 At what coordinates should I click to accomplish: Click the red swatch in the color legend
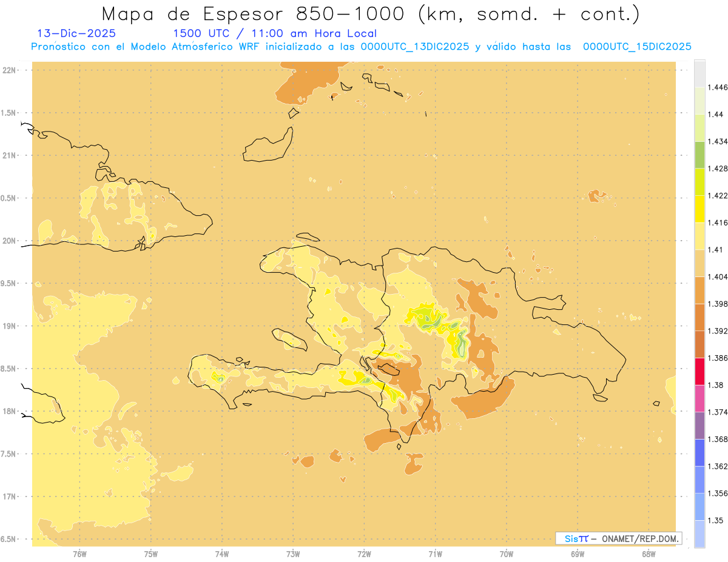click(x=699, y=372)
